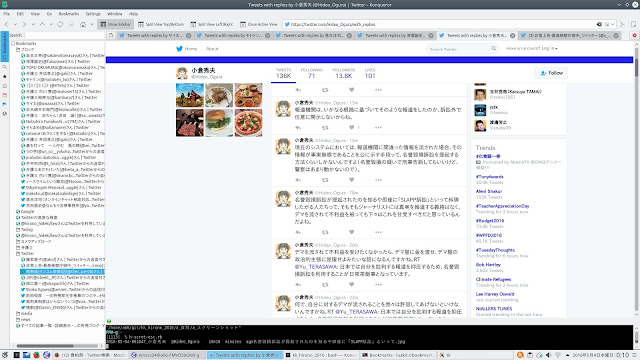This screenshot has width=640, height=360.
Task: Open a new tab with the tab bar icon
Action: [x=111, y=36]
